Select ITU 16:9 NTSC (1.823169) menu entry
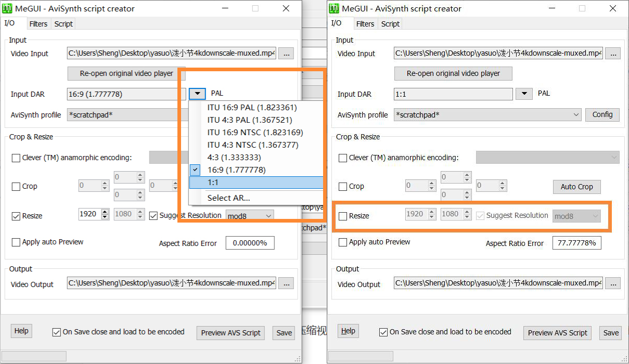 [255, 133]
